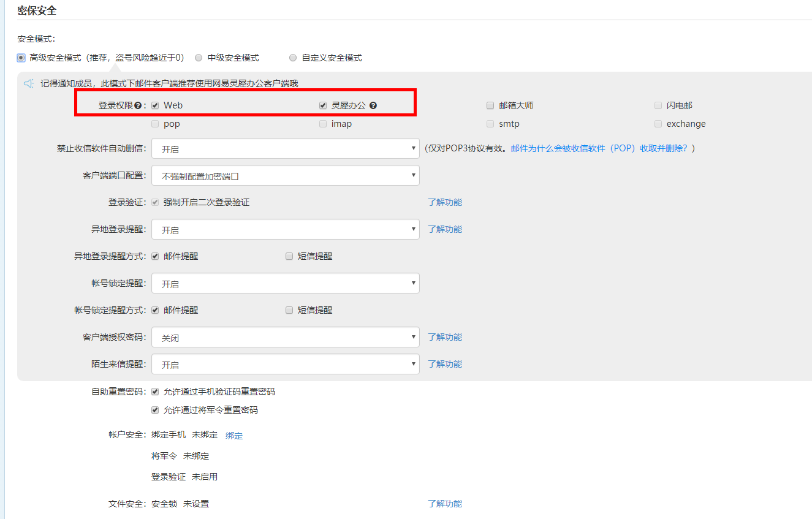Screen dimensions: 812x519
Task: Click the megaphone notice icon
Action: (28, 83)
